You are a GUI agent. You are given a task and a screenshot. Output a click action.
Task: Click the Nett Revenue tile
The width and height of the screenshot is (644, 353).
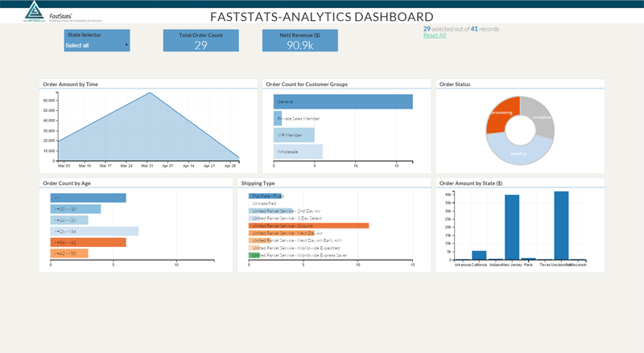pyautogui.click(x=299, y=41)
